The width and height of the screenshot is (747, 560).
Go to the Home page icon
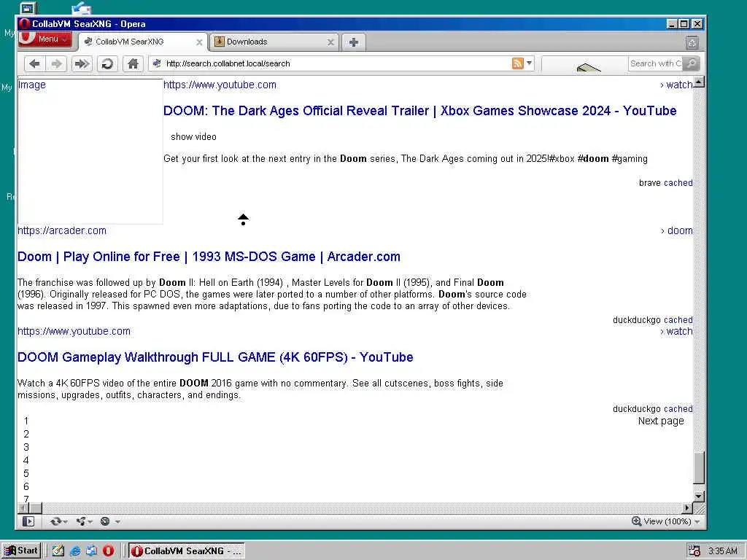coord(133,63)
